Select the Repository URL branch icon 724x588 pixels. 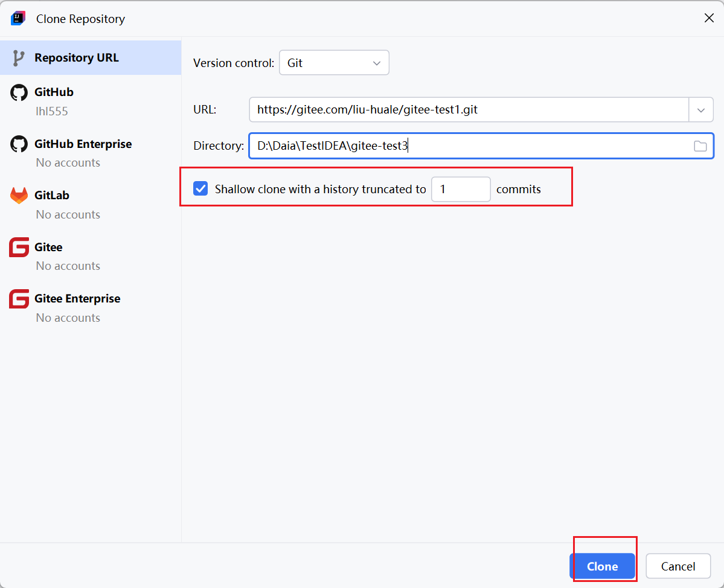(19, 58)
